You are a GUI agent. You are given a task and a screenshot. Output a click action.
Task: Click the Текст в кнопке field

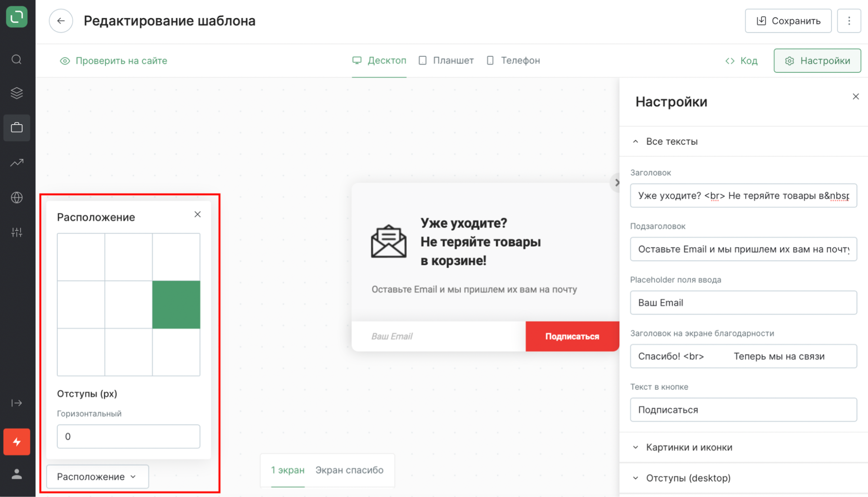pyautogui.click(x=743, y=410)
